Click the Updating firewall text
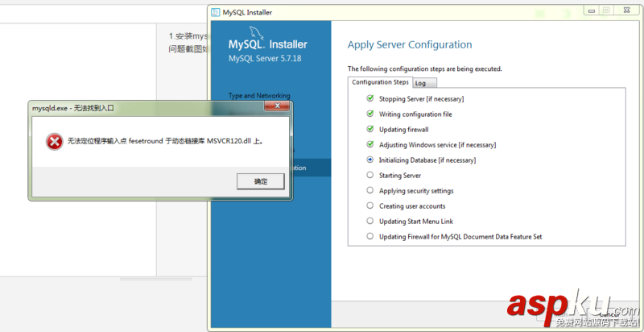 404,130
